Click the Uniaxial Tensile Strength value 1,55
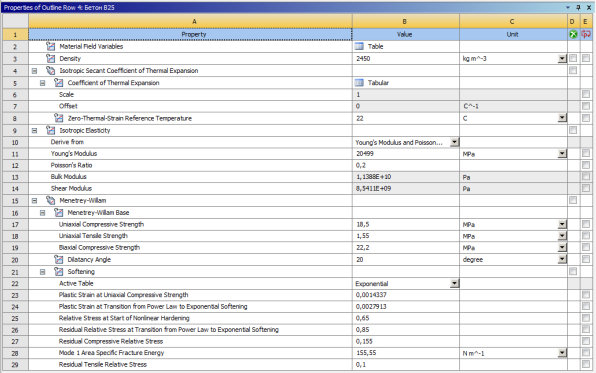Screen dimensions: 596x373 pyautogui.click(x=363, y=236)
